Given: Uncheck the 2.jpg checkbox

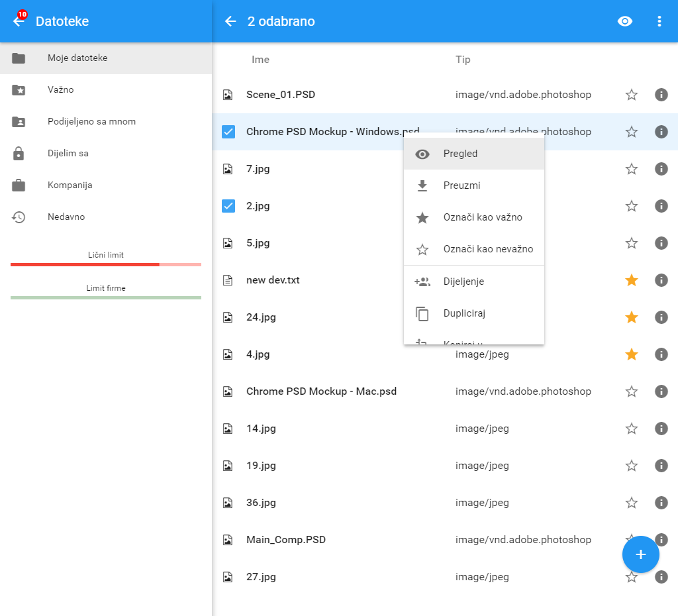Looking at the screenshot, I should point(228,206).
